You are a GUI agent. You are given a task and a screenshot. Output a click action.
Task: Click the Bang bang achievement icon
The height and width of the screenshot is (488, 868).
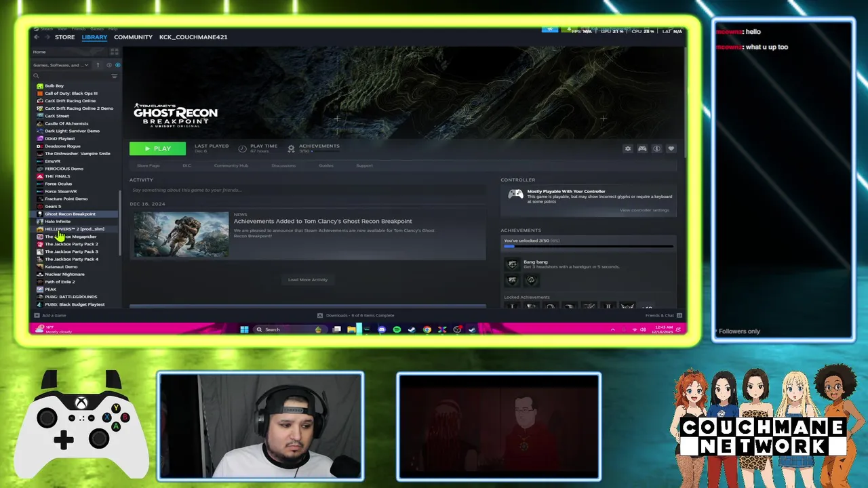tap(512, 264)
